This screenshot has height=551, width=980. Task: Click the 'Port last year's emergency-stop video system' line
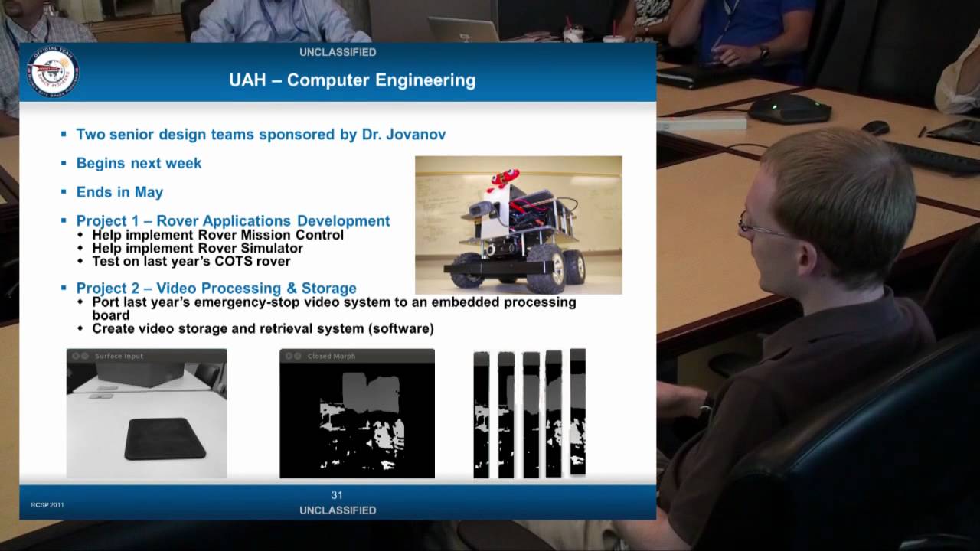tap(334, 308)
